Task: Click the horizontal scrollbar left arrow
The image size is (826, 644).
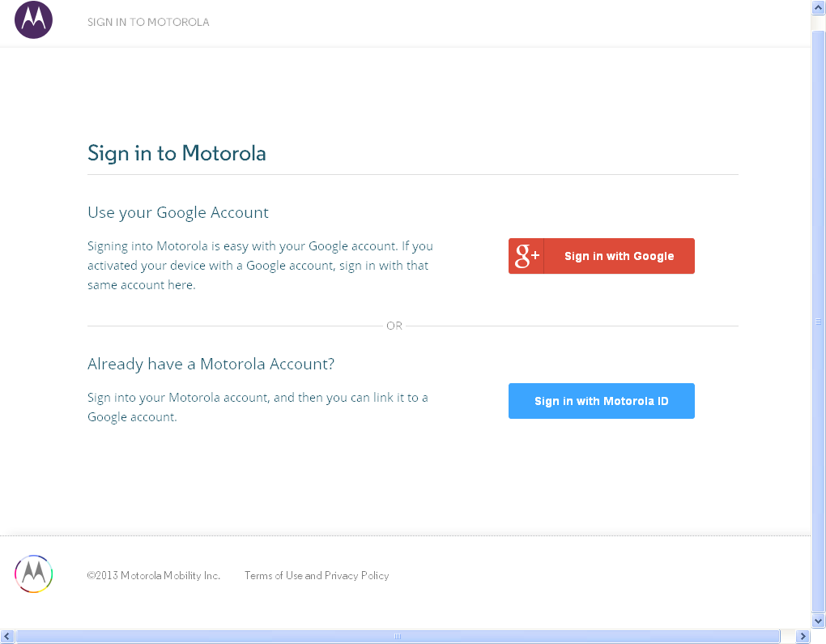Action: 6,636
